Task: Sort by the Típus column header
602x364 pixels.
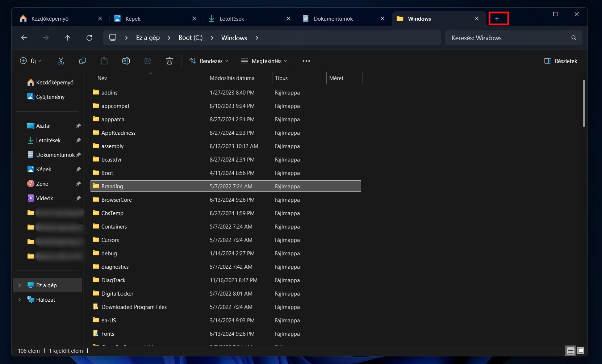Action: pyautogui.click(x=299, y=78)
